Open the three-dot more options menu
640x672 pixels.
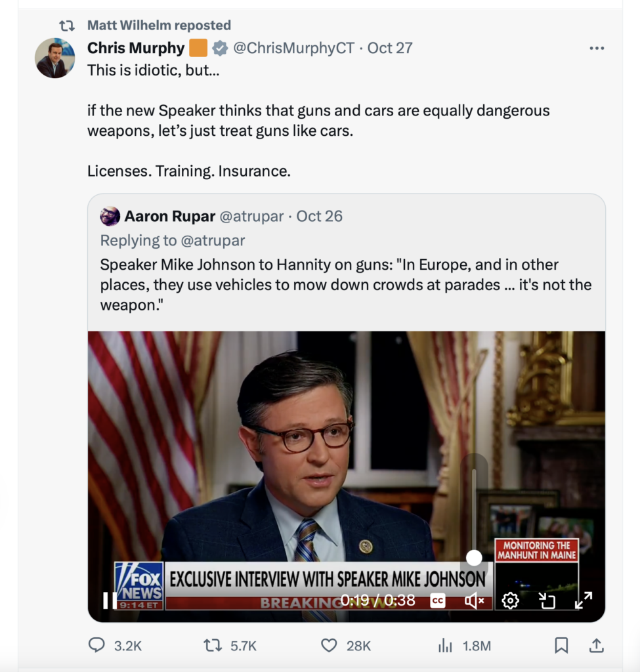point(597,48)
